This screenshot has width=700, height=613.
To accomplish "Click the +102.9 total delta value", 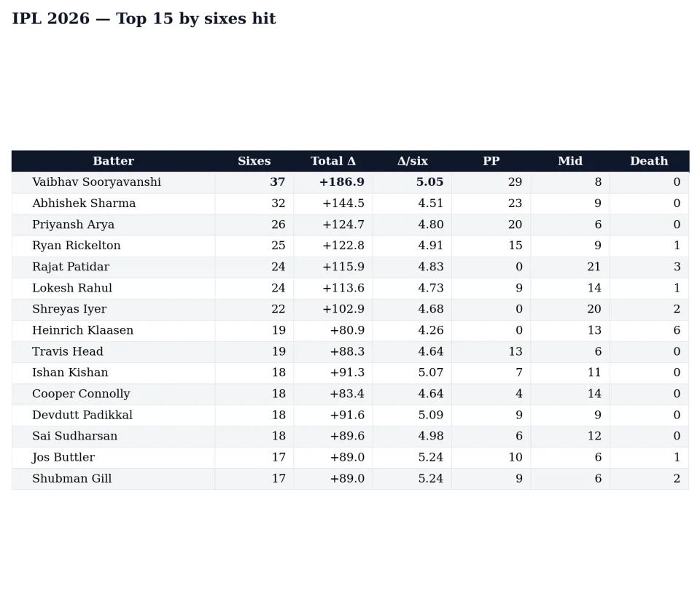I will tap(343, 309).
